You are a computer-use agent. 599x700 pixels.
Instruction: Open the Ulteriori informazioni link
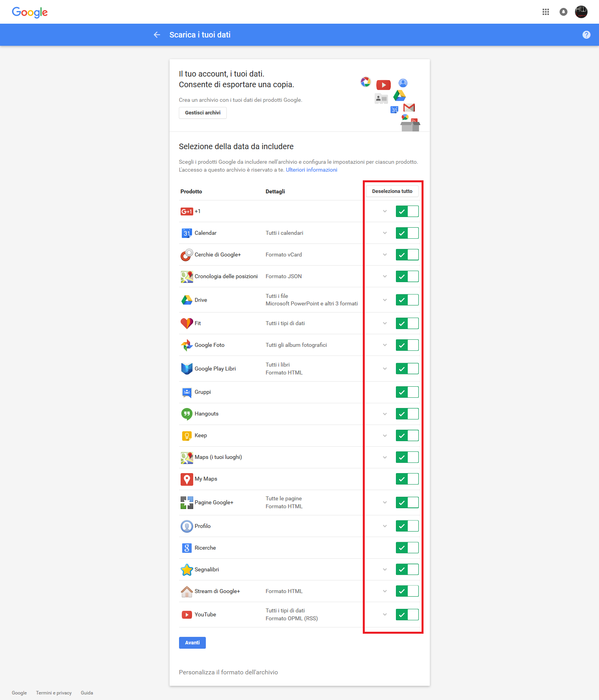312,170
